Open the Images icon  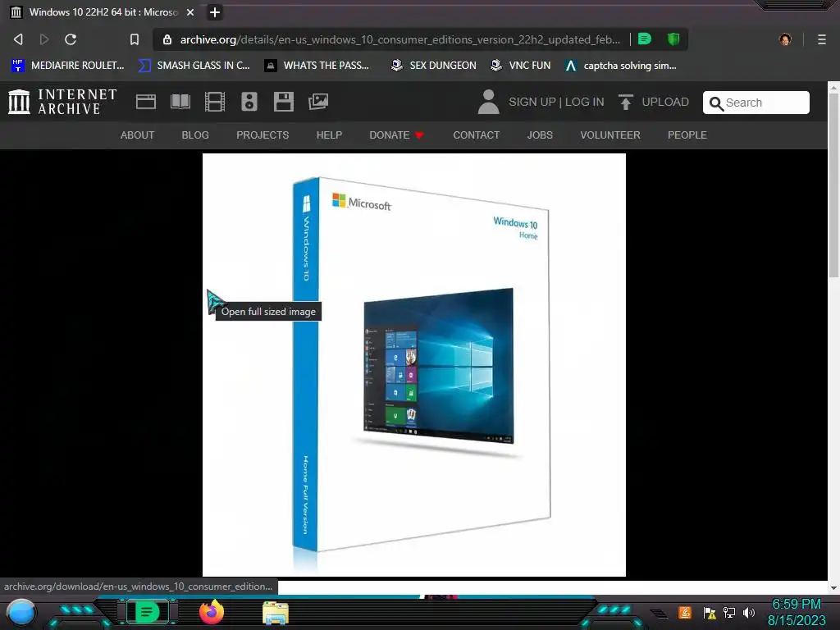(x=318, y=102)
